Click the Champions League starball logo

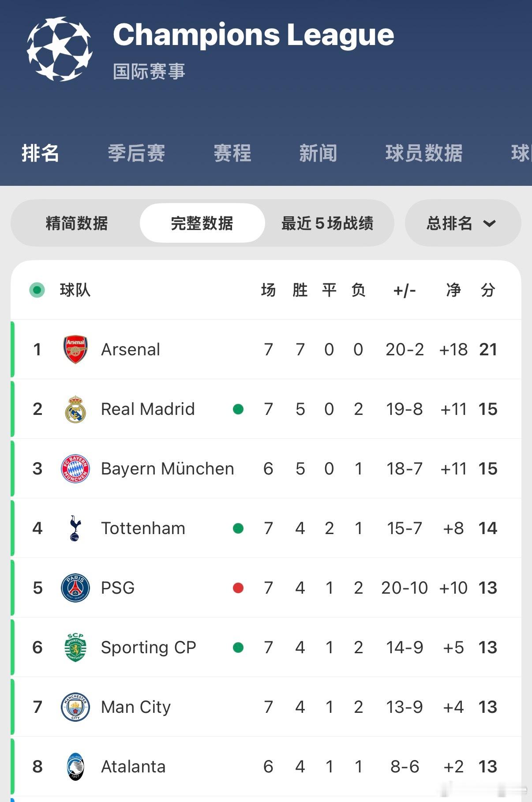point(60,49)
